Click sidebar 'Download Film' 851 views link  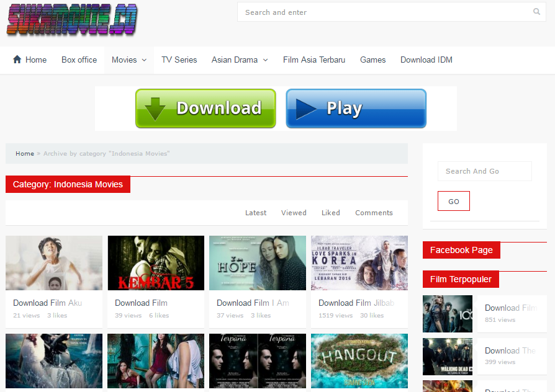[511, 308]
